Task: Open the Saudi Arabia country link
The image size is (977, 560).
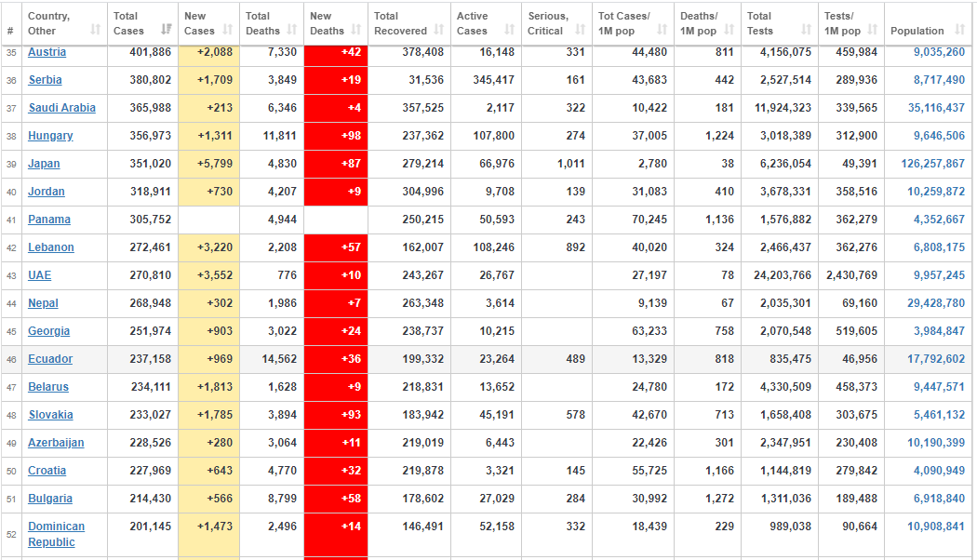Action: [61, 108]
